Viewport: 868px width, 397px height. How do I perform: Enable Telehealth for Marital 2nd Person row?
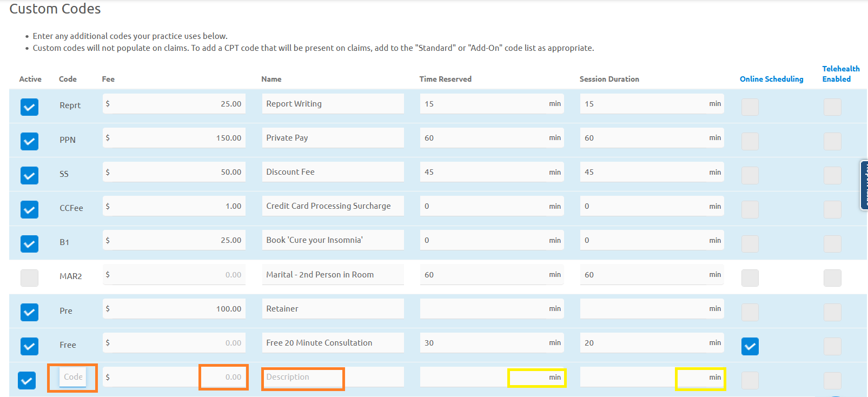(x=832, y=278)
